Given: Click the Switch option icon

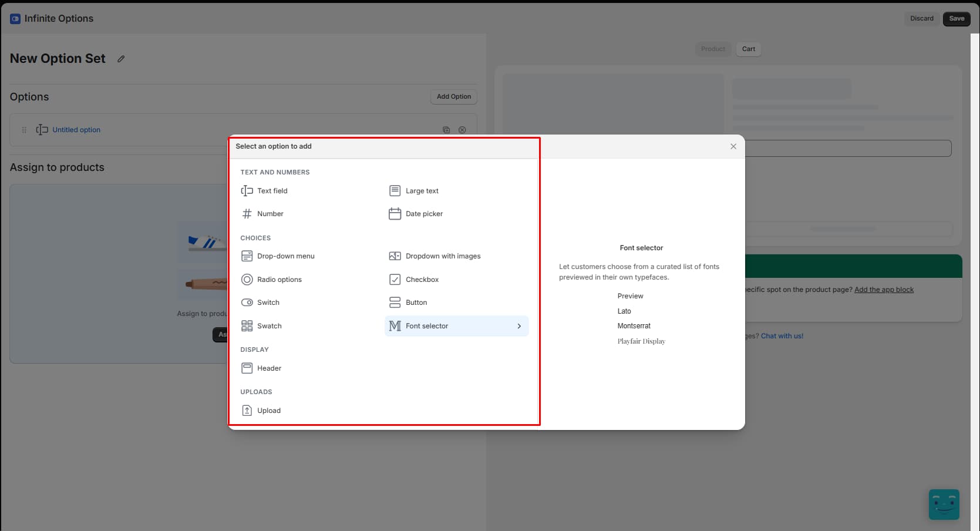Looking at the screenshot, I should coord(247,303).
